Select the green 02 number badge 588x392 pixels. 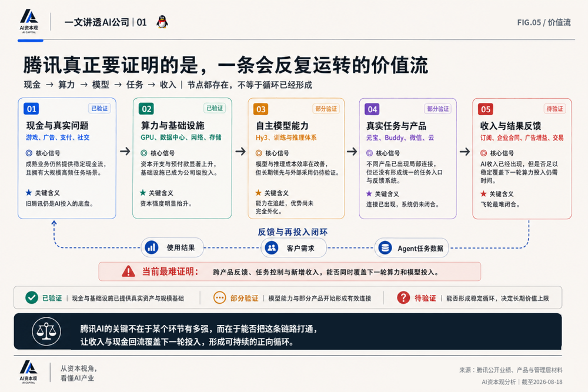coord(146,109)
